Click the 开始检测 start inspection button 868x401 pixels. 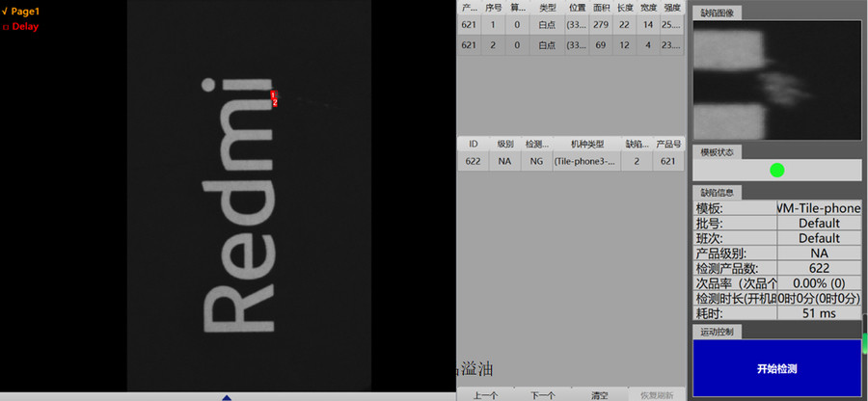776,368
